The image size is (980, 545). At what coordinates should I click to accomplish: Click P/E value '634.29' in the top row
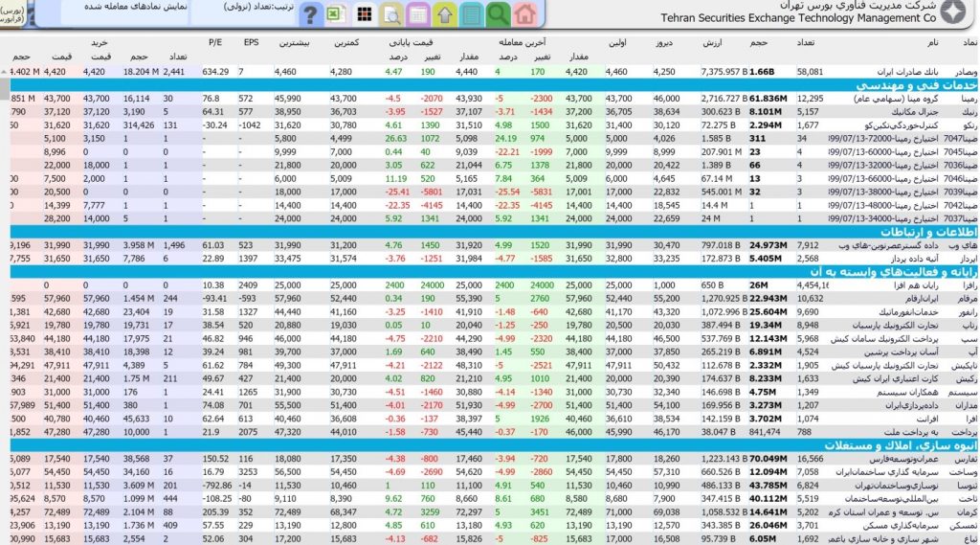tap(215, 72)
